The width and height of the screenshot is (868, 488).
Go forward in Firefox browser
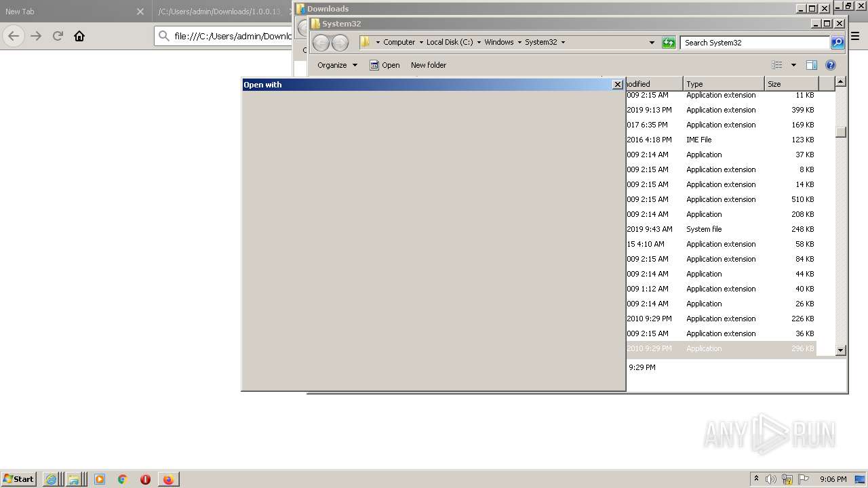click(x=36, y=36)
